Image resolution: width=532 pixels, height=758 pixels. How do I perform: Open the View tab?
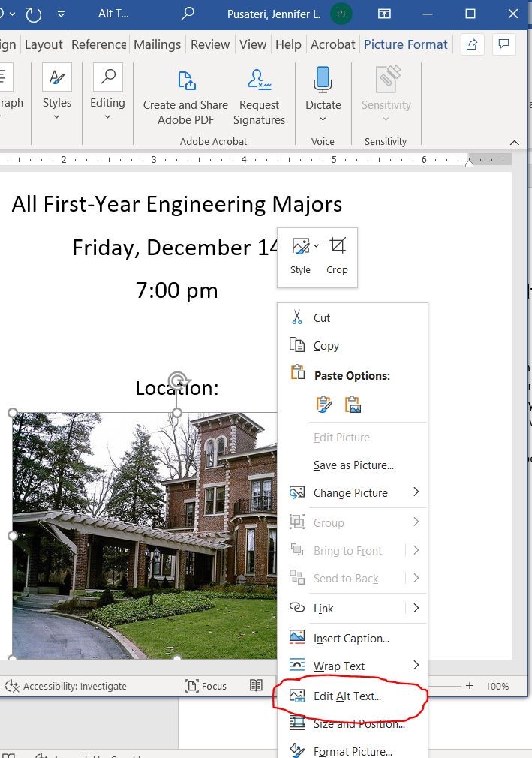[x=253, y=44]
